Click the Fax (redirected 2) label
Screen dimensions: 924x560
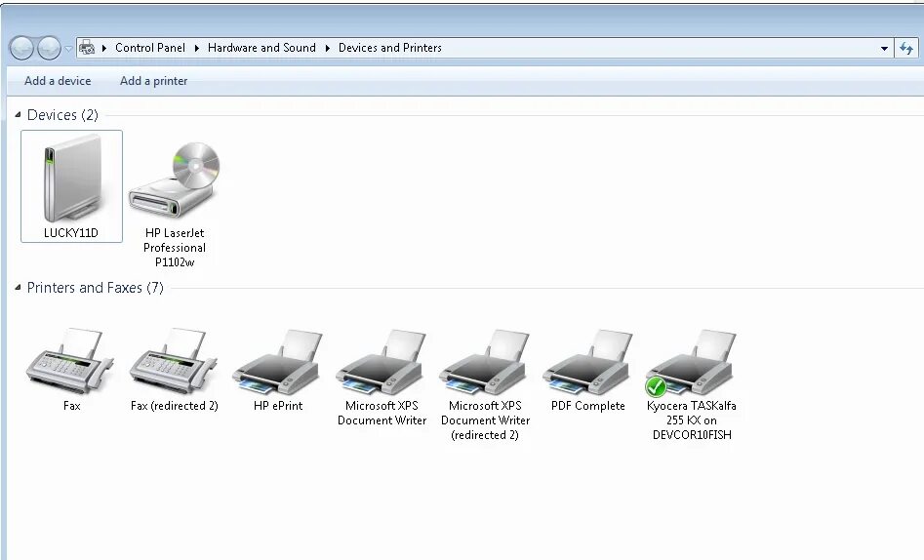(x=175, y=406)
